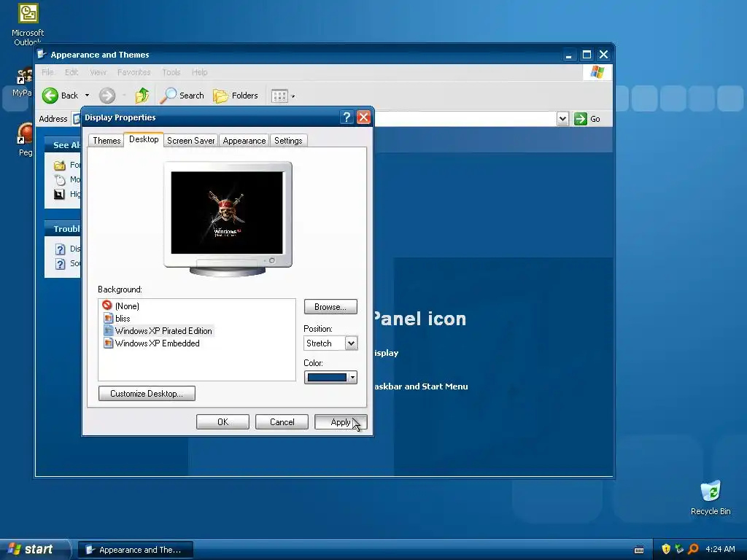Viewport: 747px width, 560px height.
Task: Open the Views icon in toolbar
Action: point(279,96)
